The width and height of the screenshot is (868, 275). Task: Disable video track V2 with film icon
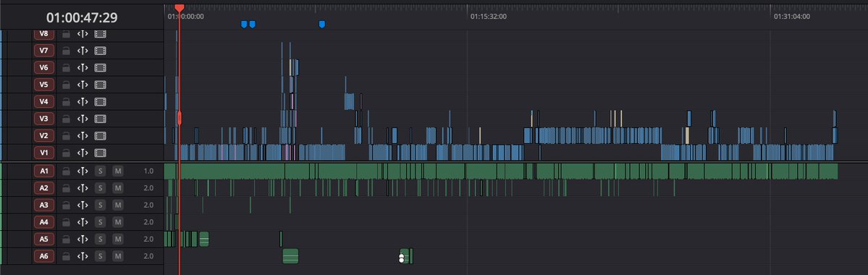click(100, 135)
